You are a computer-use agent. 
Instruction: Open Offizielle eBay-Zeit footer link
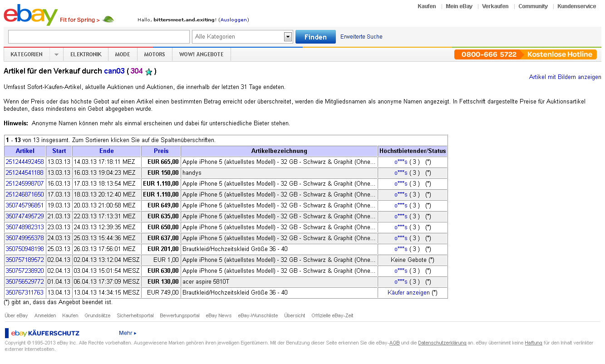332,315
